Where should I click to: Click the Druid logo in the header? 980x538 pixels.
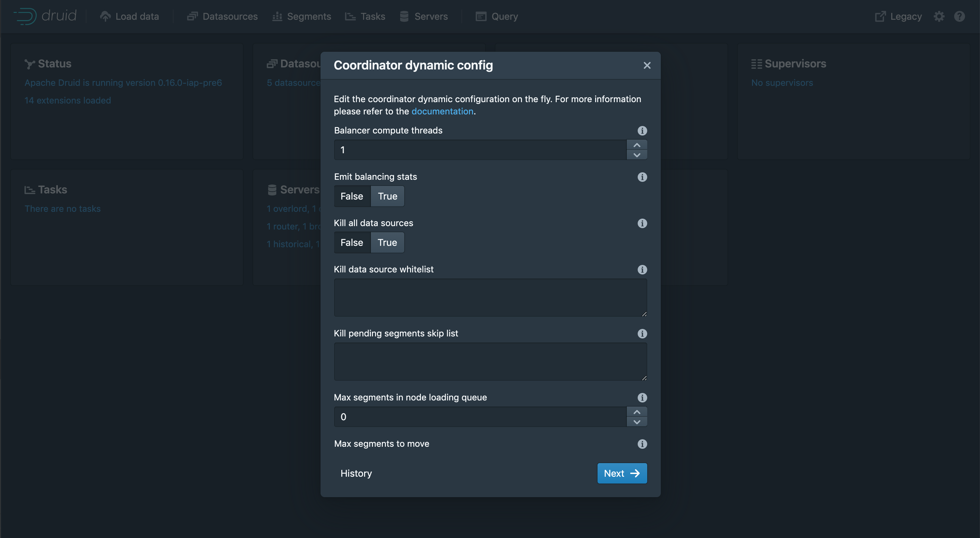click(45, 16)
